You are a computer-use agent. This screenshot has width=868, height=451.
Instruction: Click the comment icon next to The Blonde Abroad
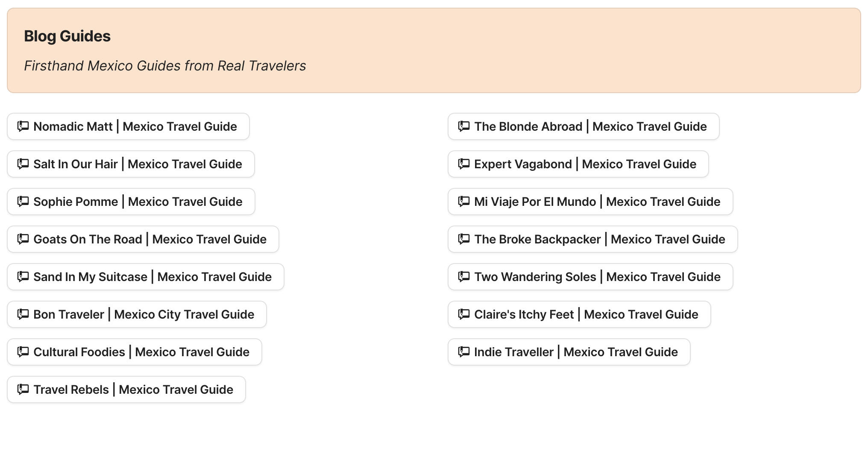point(464,126)
